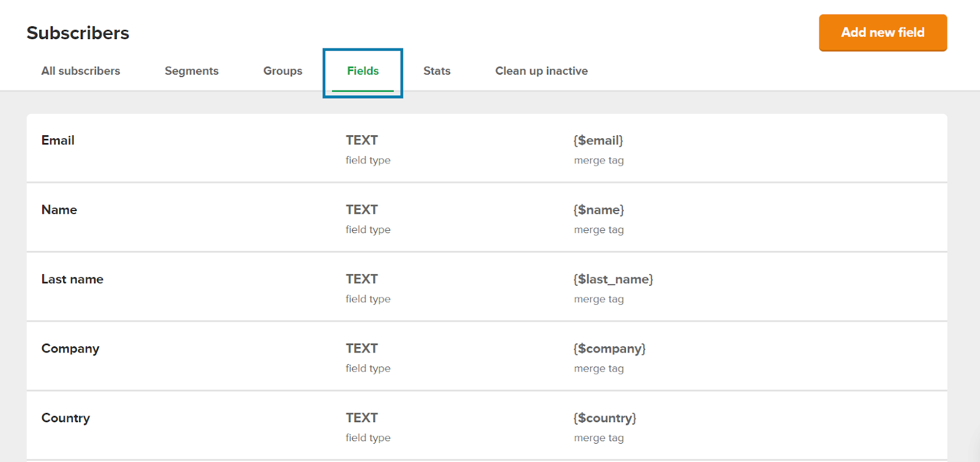
Task: Switch to Clean up inactive tab
Action: pyautogui.click(x=541, y=71)
